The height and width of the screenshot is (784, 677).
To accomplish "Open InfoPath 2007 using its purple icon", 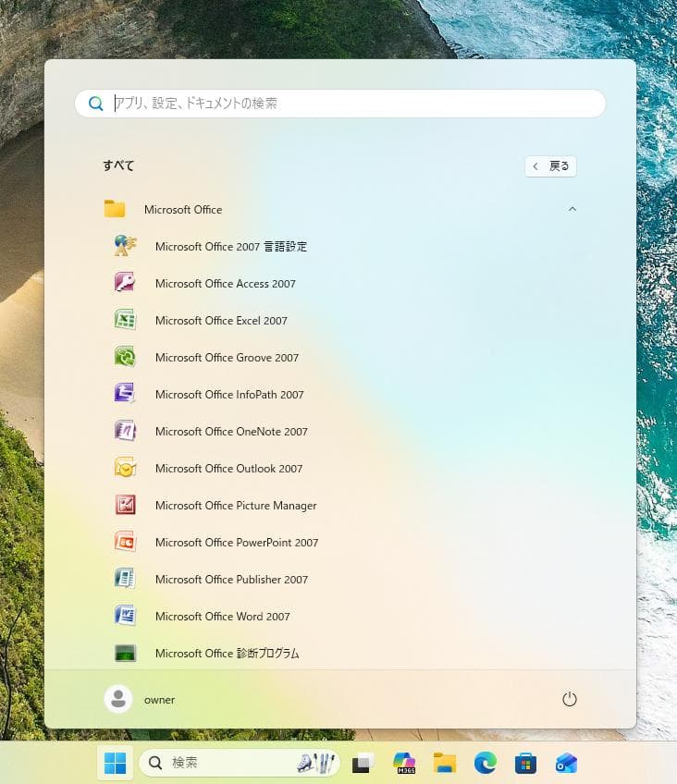I will [125, 394].
